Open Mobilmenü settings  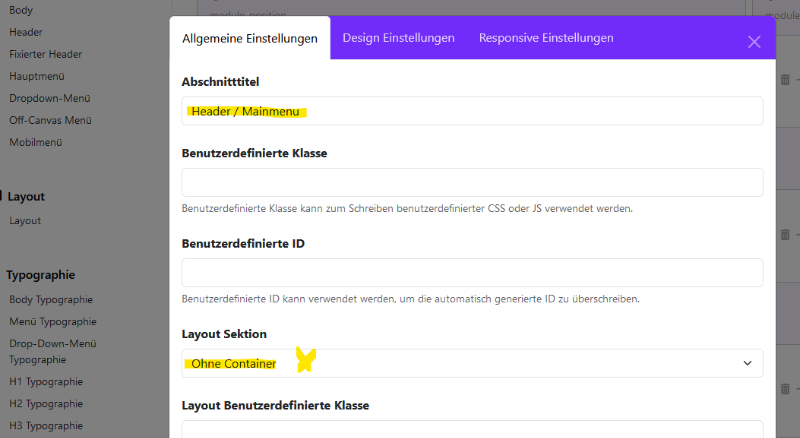coord(36,142)
